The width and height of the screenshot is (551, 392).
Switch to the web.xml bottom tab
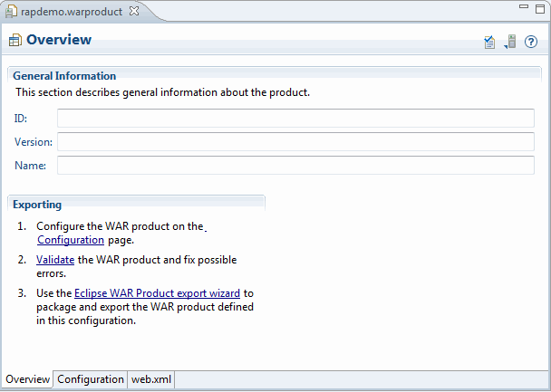coord(151,379)
